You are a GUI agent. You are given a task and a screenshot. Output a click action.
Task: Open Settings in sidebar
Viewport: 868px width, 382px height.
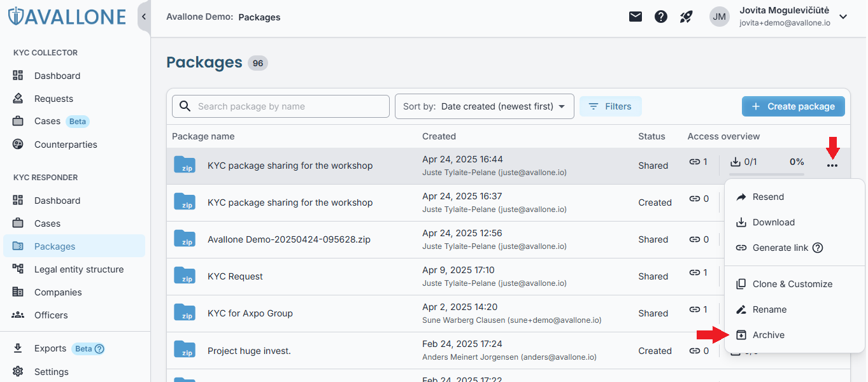(51, 372)
